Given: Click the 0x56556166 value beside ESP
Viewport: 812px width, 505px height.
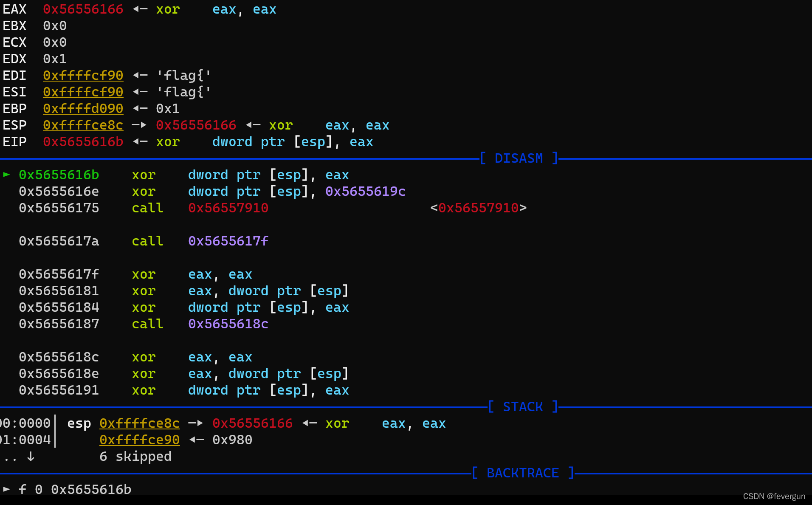Looking at the screenshot, I should (x=196, y=125).
